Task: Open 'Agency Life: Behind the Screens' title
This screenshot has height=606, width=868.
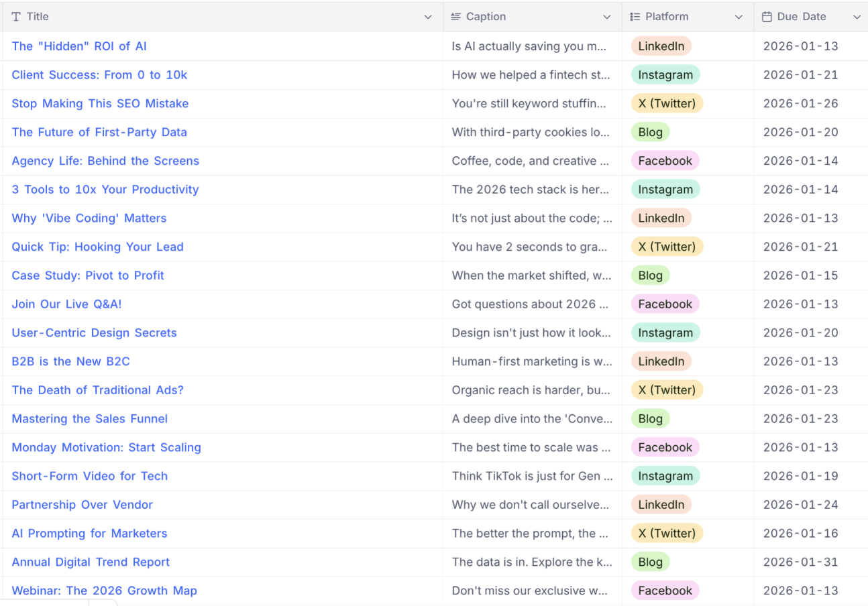Action: coord(105,161)
